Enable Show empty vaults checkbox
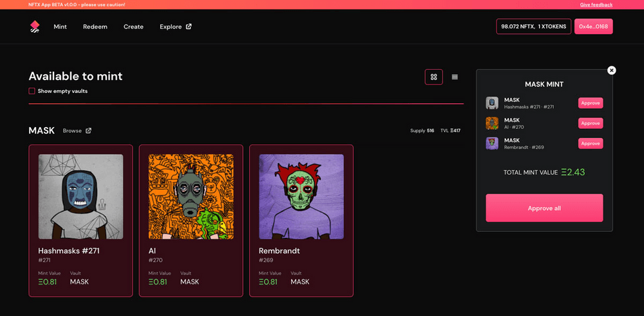The width and height of the screenshot is (644, 316). point(32,91)
